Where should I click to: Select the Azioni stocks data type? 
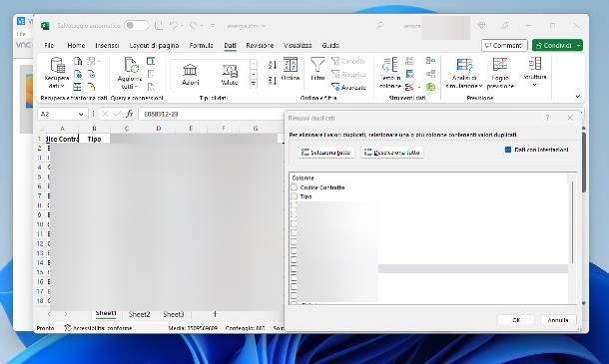click(x=191, y=74)
